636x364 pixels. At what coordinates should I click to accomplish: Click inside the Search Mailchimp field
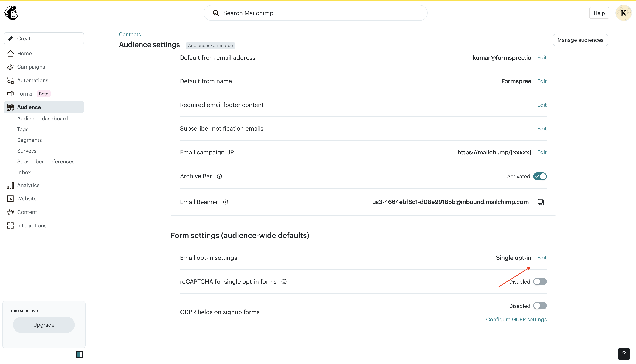coord(315,13)
